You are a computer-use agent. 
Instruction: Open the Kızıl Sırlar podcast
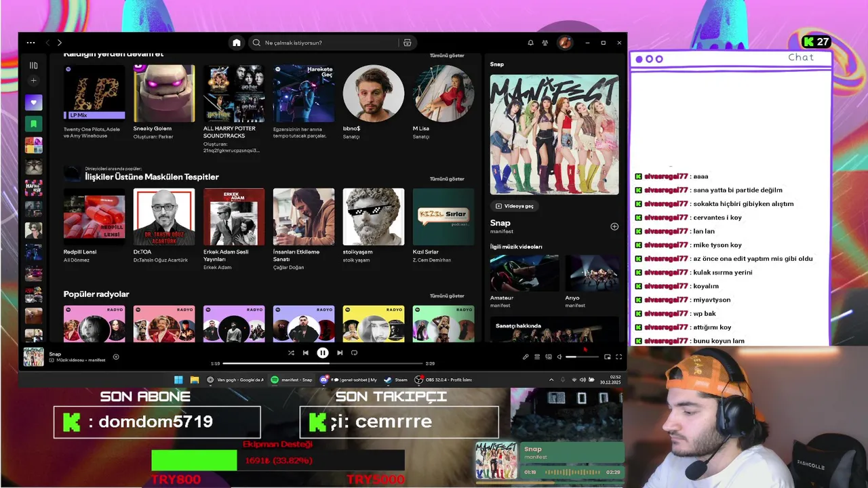coord(443,226)
